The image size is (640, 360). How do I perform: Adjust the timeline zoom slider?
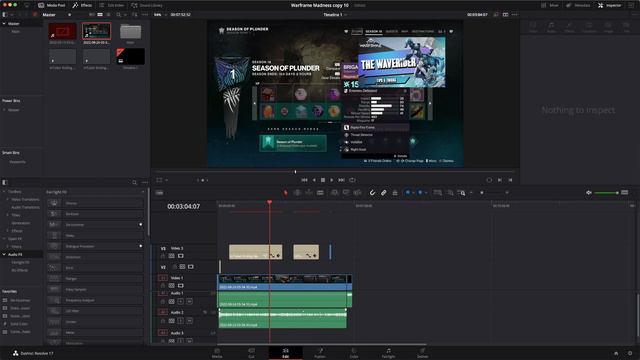(494, 193)
